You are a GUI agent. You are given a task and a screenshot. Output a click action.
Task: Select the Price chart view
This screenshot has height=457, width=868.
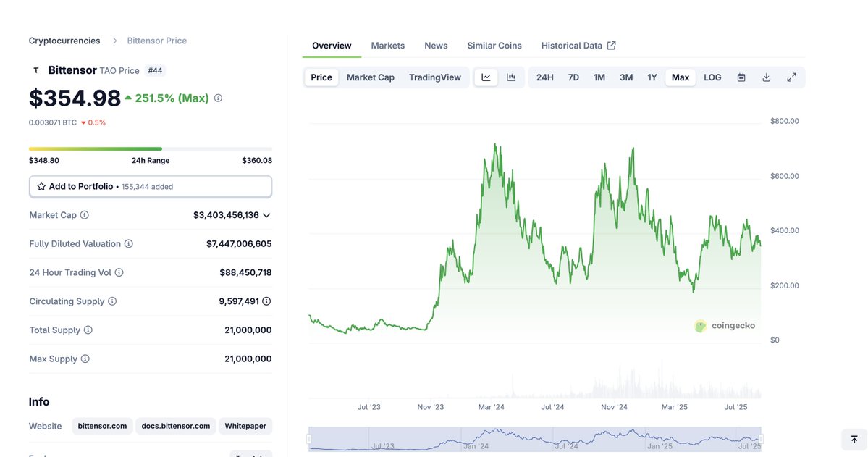click(321, 77)
